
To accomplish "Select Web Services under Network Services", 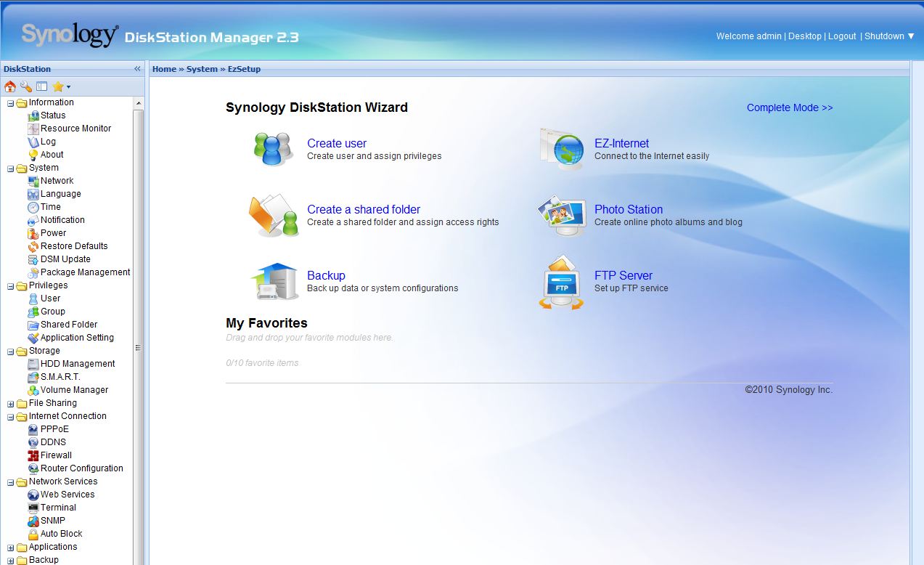I will [x=68, y=495].
